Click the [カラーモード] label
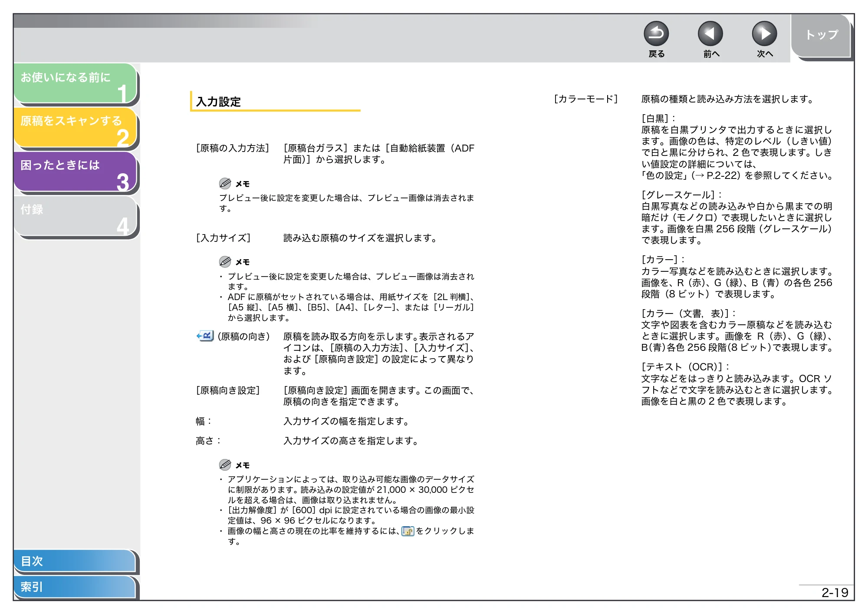 [x=586, y=99]
